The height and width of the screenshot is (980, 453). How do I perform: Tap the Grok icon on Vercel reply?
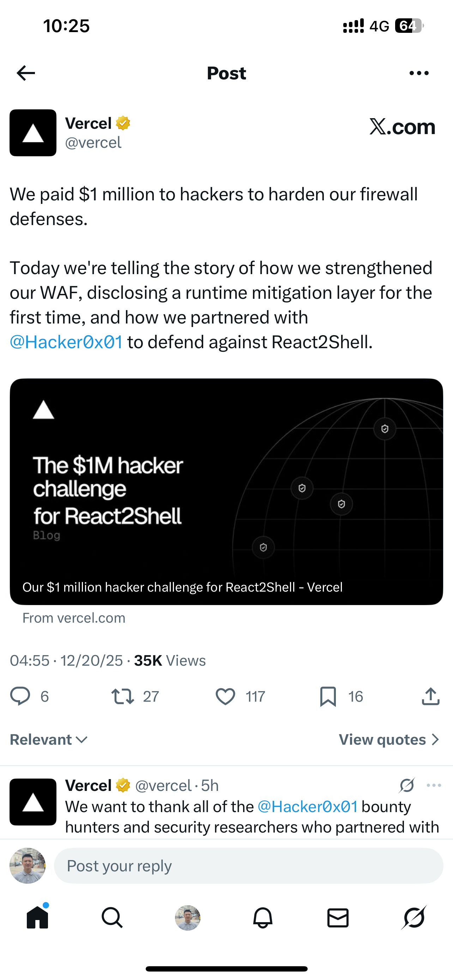coord(407,785)
